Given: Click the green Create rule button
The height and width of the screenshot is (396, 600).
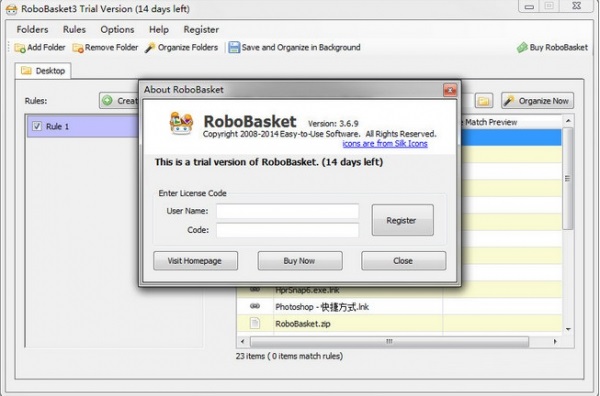Looking at the screenshot, I should click(119, 101).
